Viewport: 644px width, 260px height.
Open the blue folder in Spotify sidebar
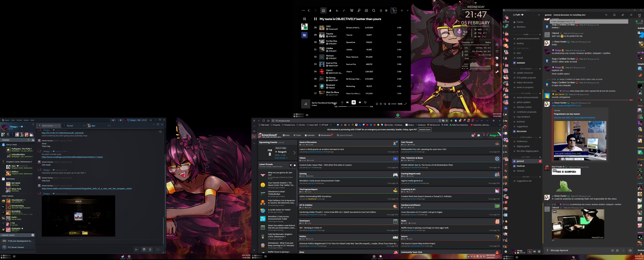(x=304, y=35)
